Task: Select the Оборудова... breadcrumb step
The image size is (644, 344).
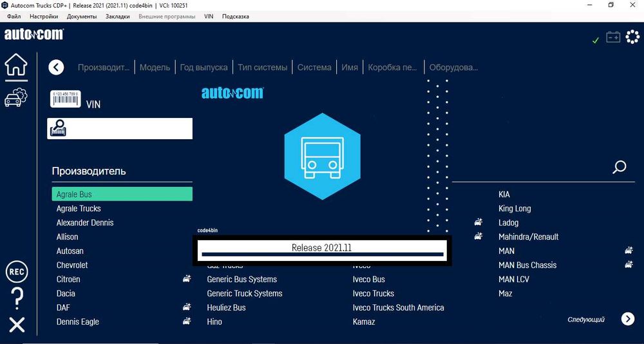Action: point(453,68)
